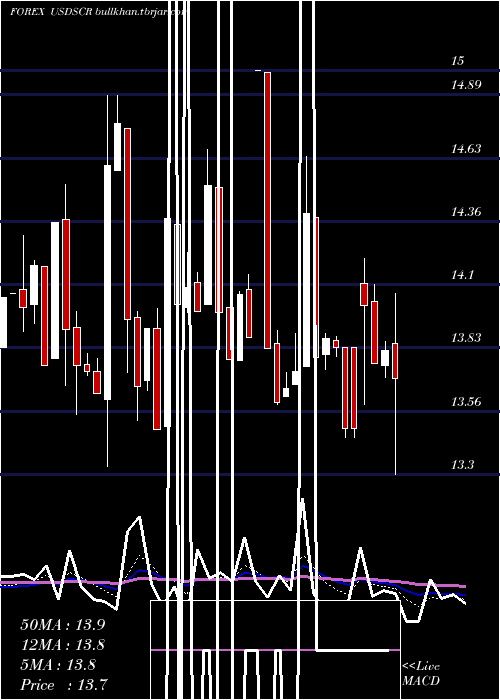Click the 13.3 price axis label

click(x=462, y=465)
